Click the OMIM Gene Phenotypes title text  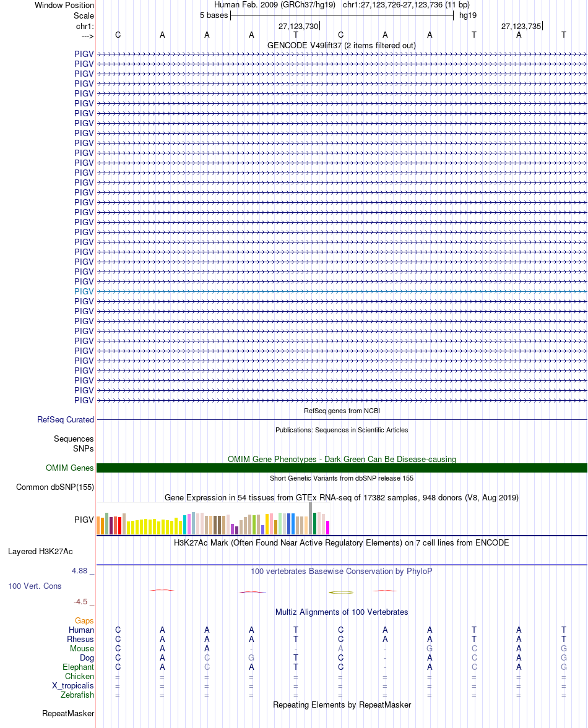(342, 459)
